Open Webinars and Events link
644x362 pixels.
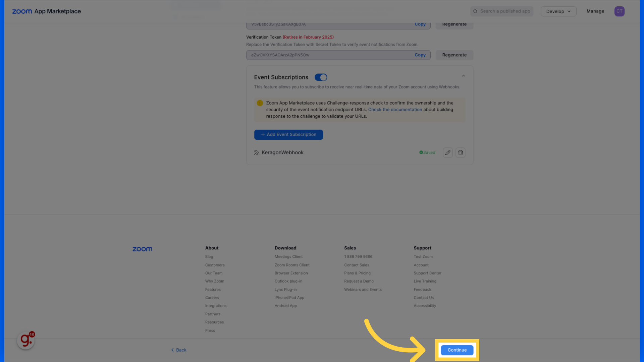pyautogui.click(x=363, y=290)
